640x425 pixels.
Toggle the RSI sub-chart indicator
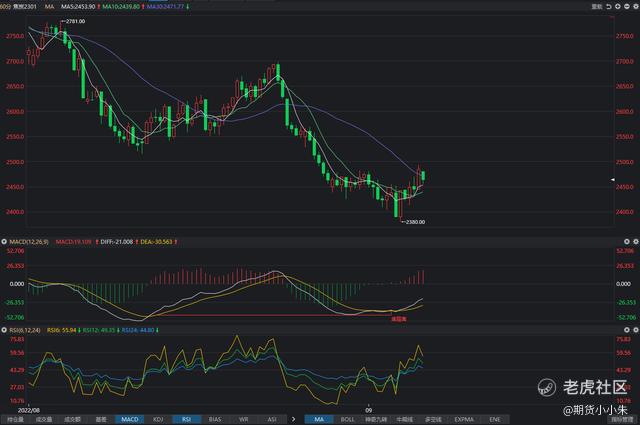point(185,420)
